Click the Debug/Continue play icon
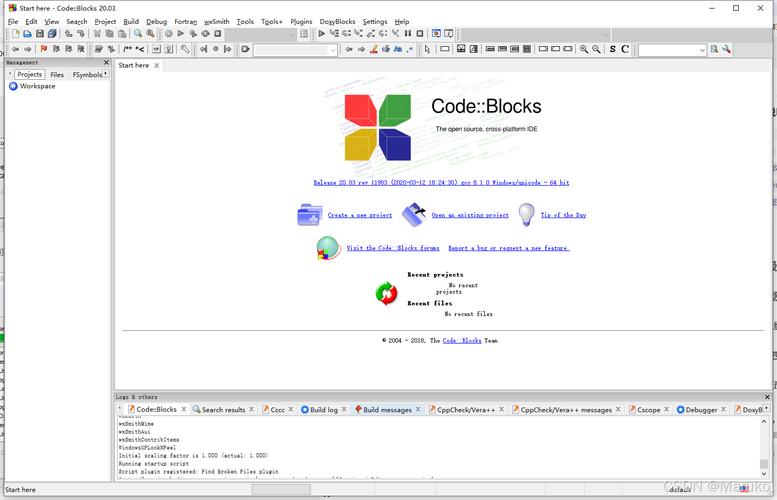The height and width of the screenshot is (500, 777). click(322, 34)
